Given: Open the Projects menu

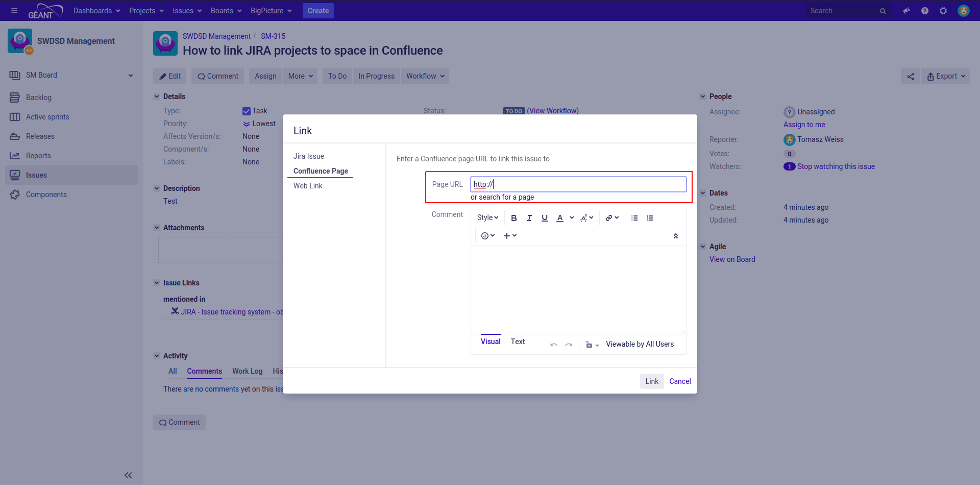Looking at the screenshot, I should [146, 11].
